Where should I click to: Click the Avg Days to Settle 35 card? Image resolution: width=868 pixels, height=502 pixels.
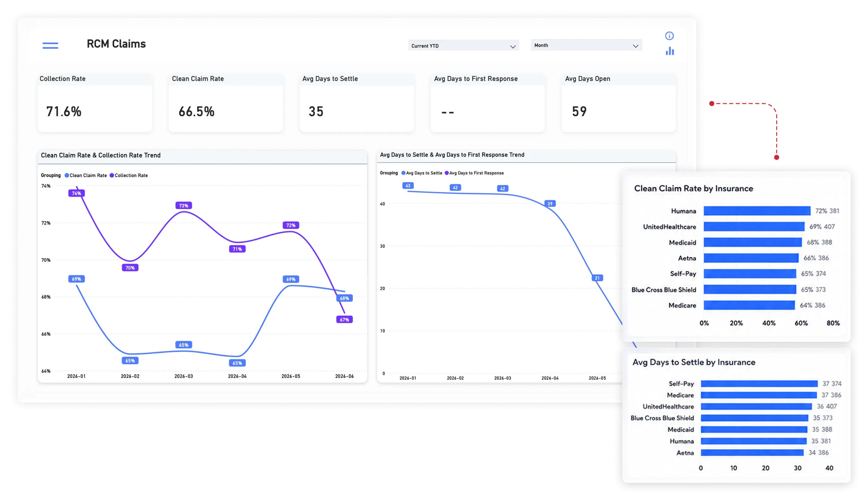point(357,103)
